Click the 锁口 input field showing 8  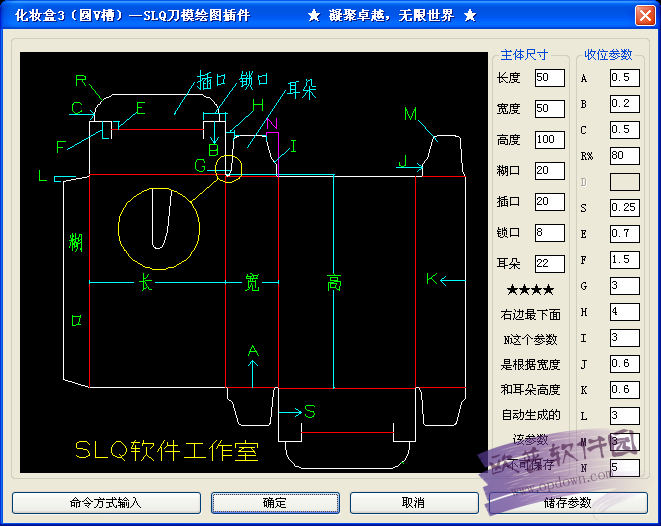click(x=550, y=233)
